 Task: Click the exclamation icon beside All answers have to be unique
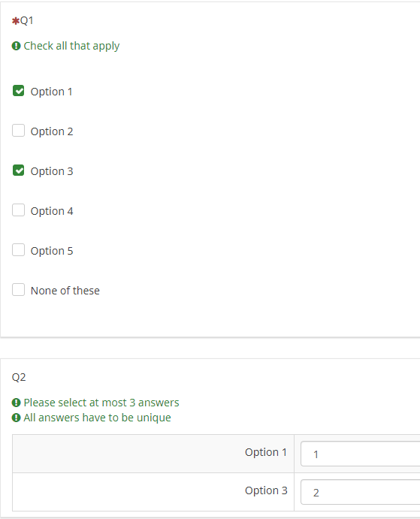click(x=16, y=418)
